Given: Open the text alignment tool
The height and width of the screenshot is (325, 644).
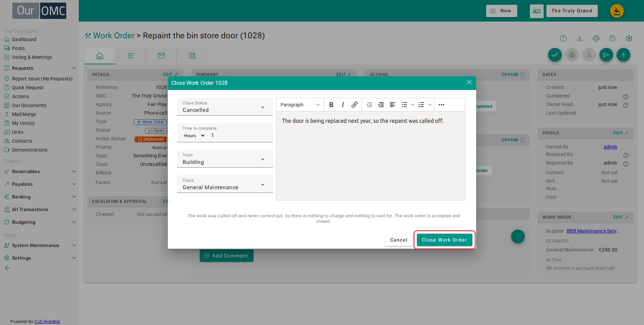Looking at the screenshot, I should (393, 105).
